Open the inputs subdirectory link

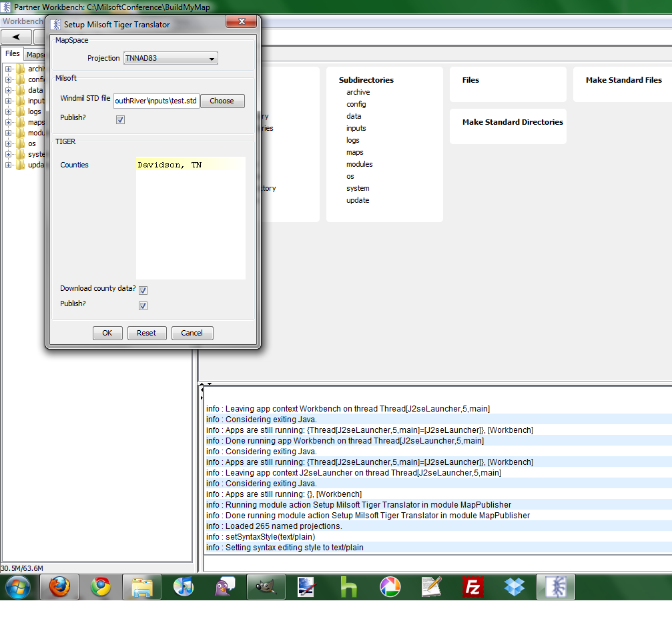356,128
